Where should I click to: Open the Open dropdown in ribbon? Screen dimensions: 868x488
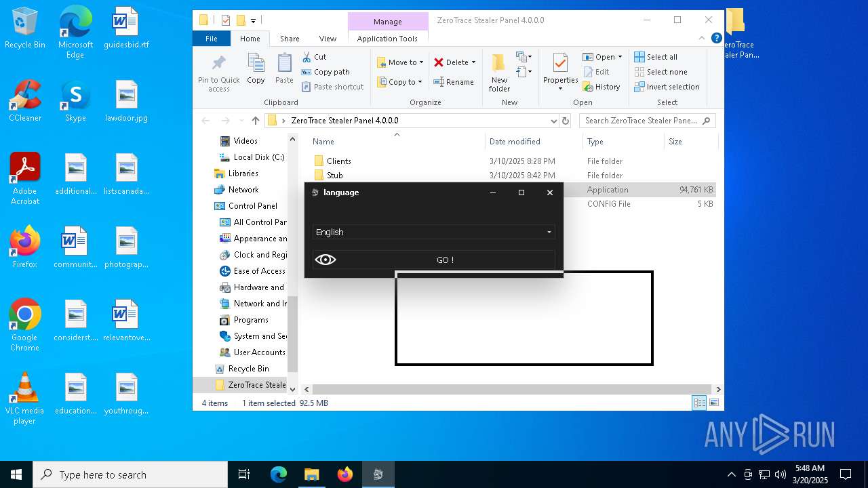coord(602,57)
